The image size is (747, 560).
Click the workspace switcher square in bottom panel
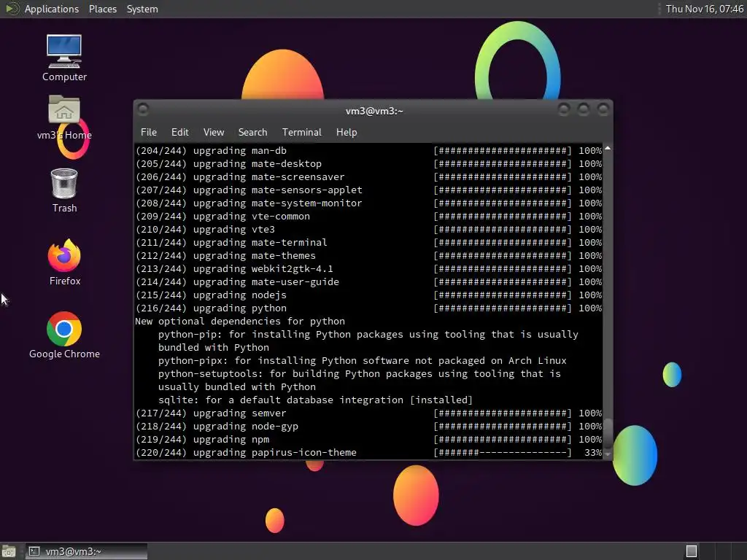tap(692, 551)
